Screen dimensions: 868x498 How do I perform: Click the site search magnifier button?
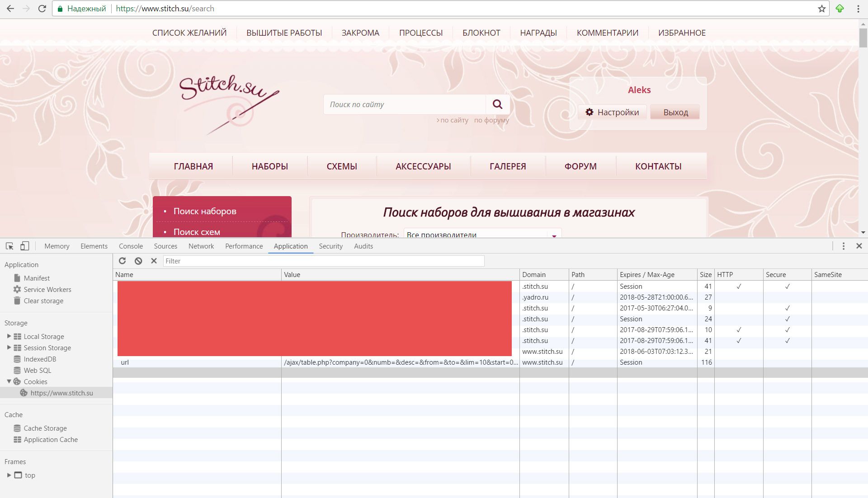[x=497, y=104]
